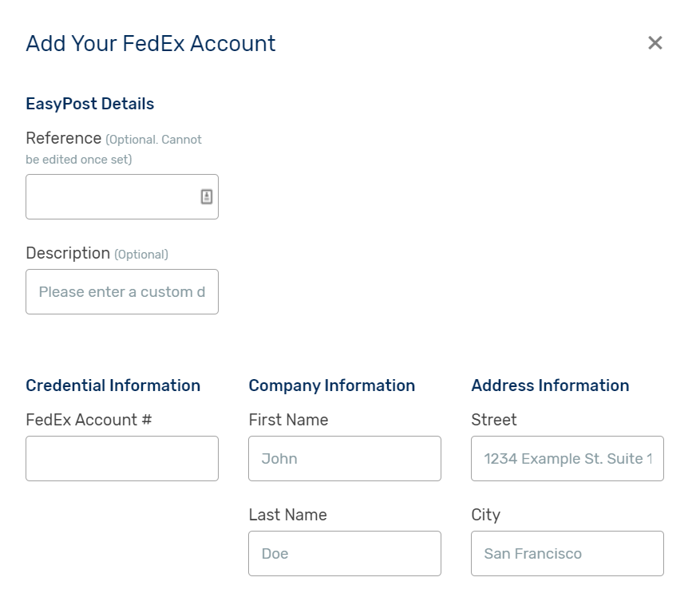Click the EasyPost Details section heading
Image resolution: width=700 pixels, height=589 pixels.
[x=89, y=104]
